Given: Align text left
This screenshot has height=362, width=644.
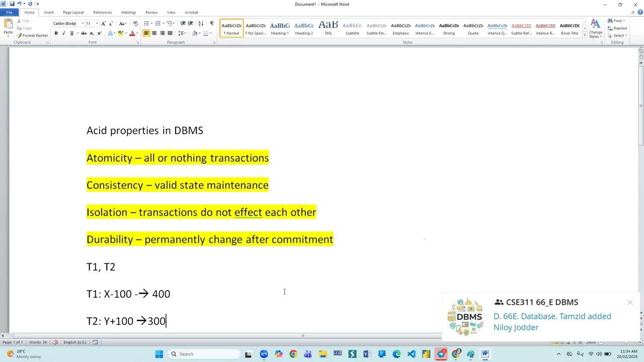Looking at the screenshot, I should coord(146,33).
